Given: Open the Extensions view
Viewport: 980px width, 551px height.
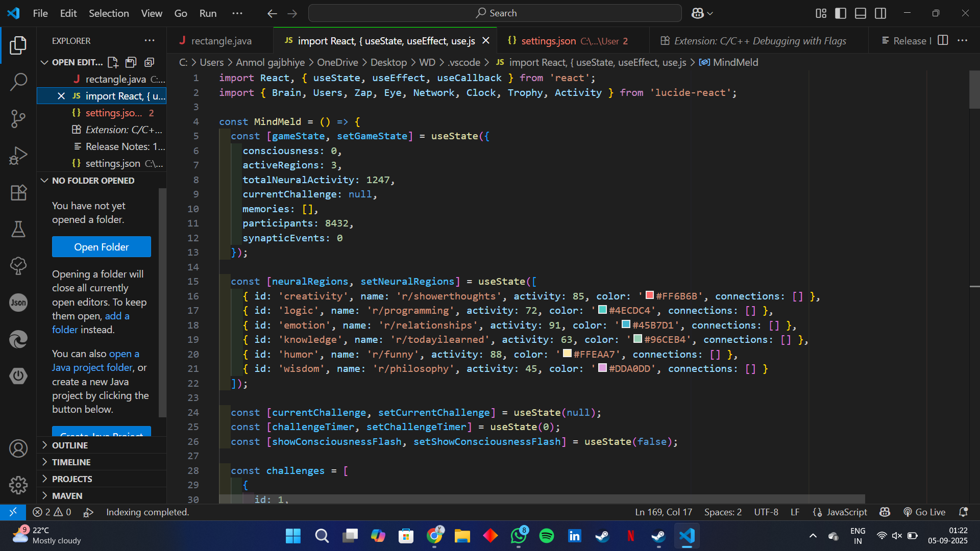Looking at the screenshot, I should pyautogui.click(x=18, y=192).
